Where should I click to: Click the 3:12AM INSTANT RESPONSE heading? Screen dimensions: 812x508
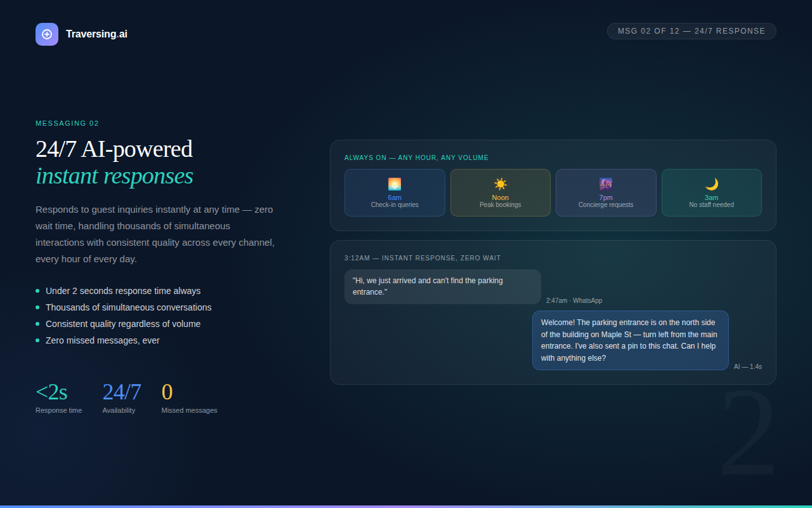click(422, 258)
